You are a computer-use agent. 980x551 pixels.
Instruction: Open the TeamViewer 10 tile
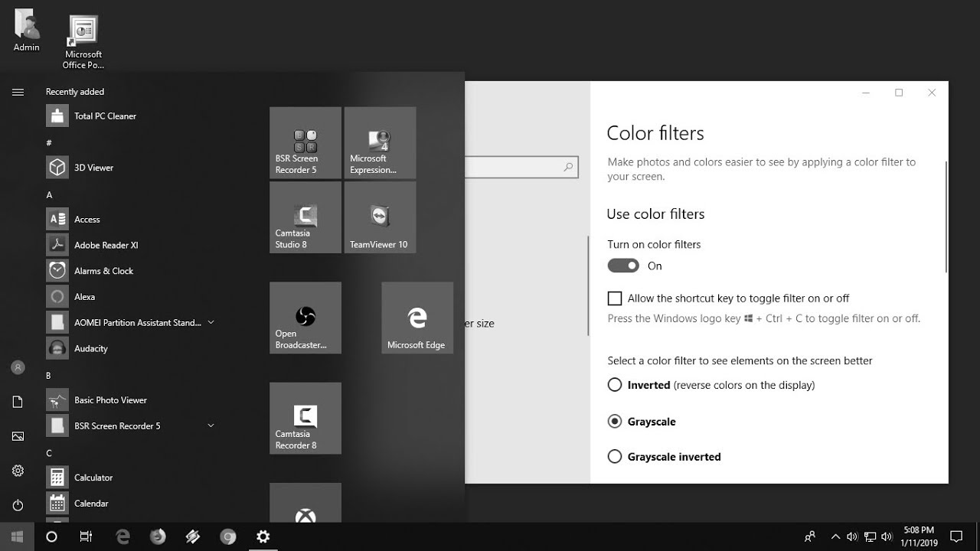pos(380,217)
